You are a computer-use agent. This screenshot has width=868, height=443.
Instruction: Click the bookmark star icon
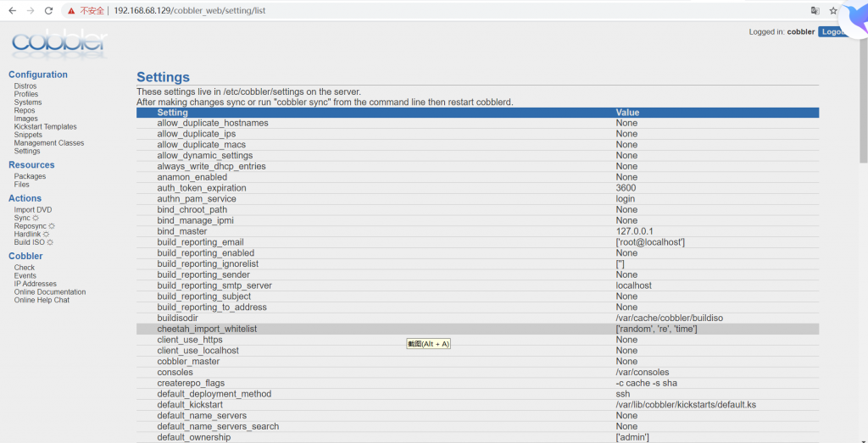[x=833, y=10]
